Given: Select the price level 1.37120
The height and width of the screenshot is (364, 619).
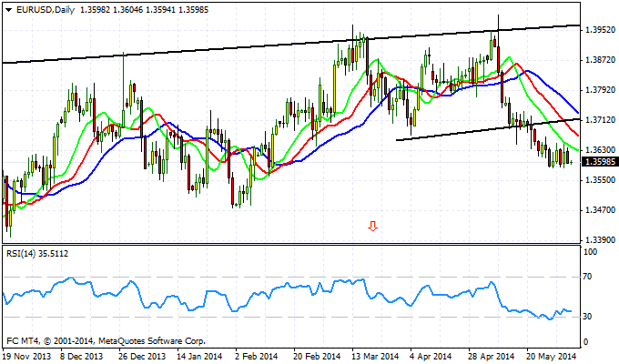Looking at the screenshot, I should [x=600, y=119].
